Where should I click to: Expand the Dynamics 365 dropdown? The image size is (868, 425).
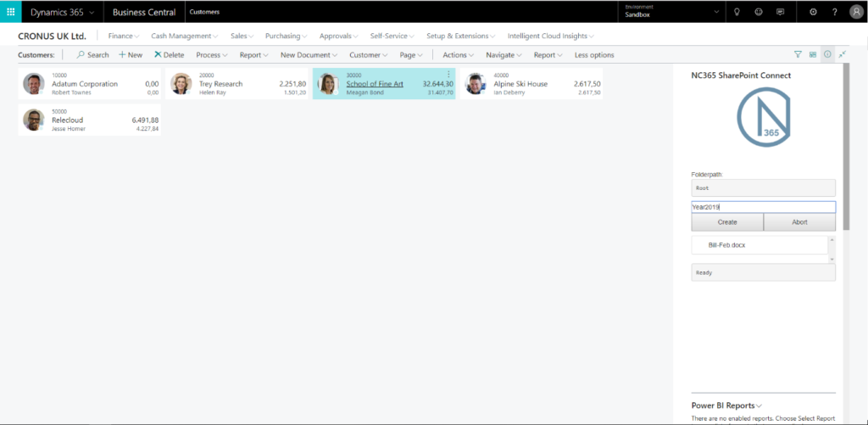click(63, 12)
